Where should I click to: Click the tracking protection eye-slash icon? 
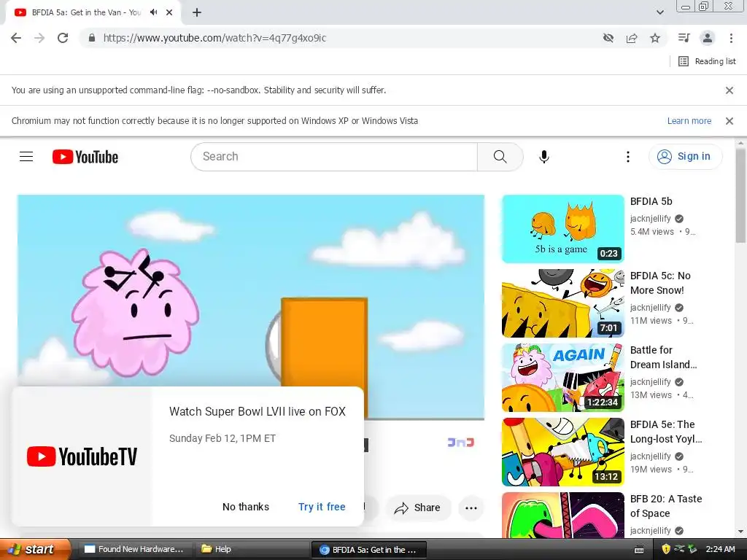(608, 38)
